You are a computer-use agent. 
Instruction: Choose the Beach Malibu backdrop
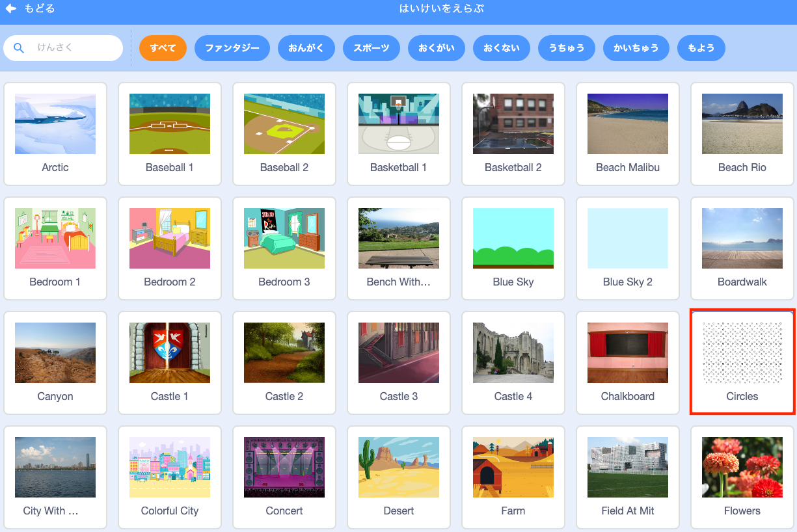(628, 134)
